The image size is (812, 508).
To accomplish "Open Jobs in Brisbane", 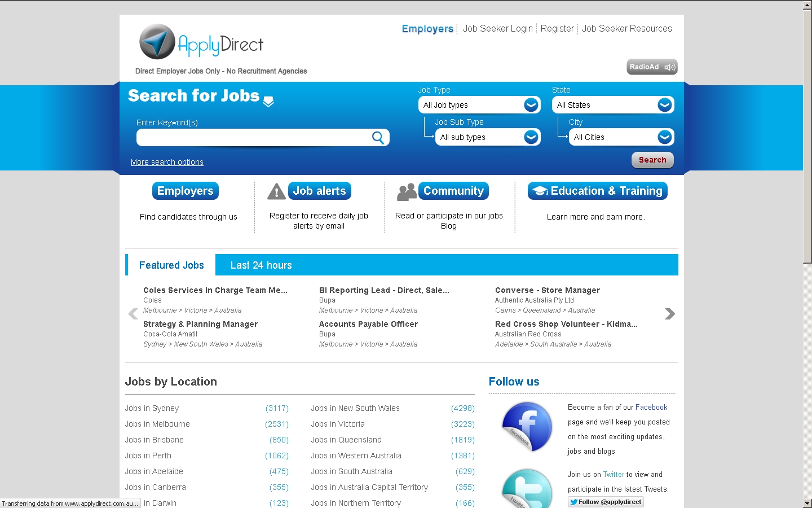I will point(155,440).
